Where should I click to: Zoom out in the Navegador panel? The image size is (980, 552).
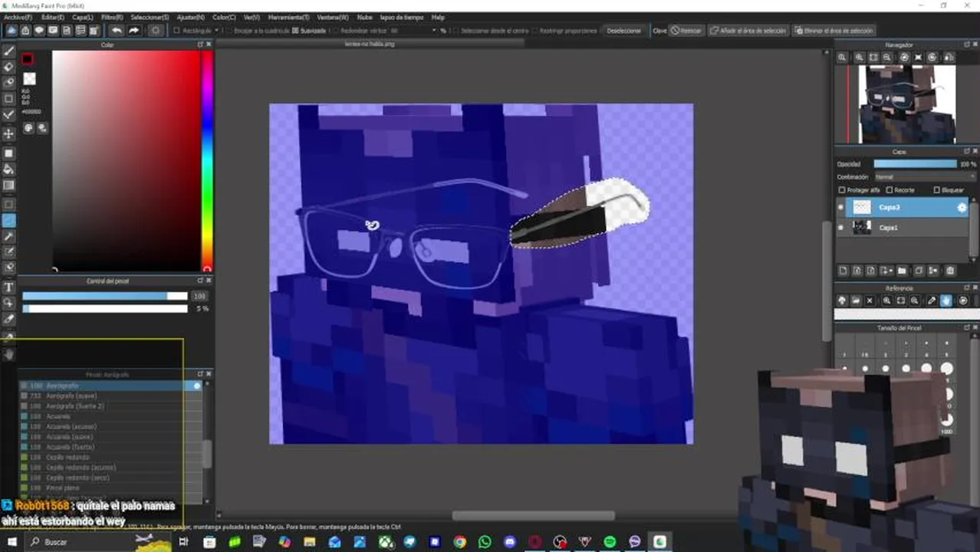888,58
